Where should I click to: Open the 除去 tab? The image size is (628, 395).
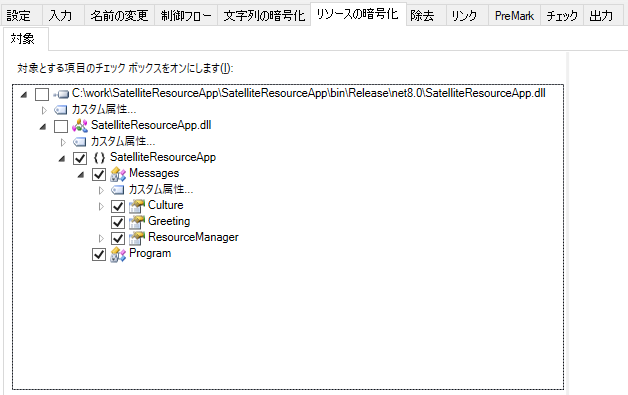426,16
